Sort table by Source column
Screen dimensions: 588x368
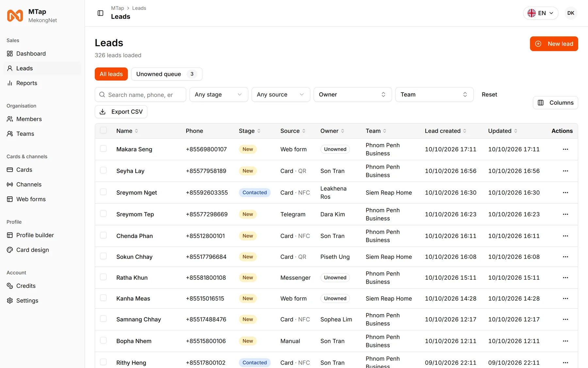click(293, 131)
